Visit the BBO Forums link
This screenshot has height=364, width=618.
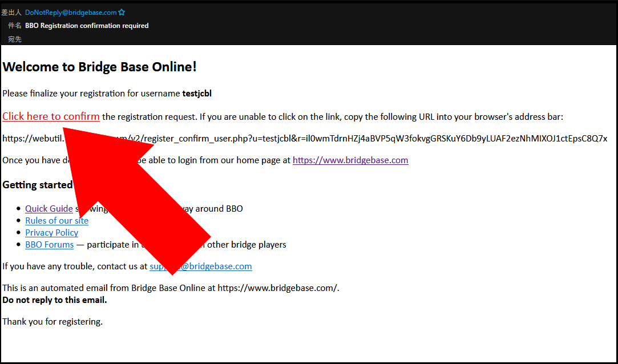[49, 245]
